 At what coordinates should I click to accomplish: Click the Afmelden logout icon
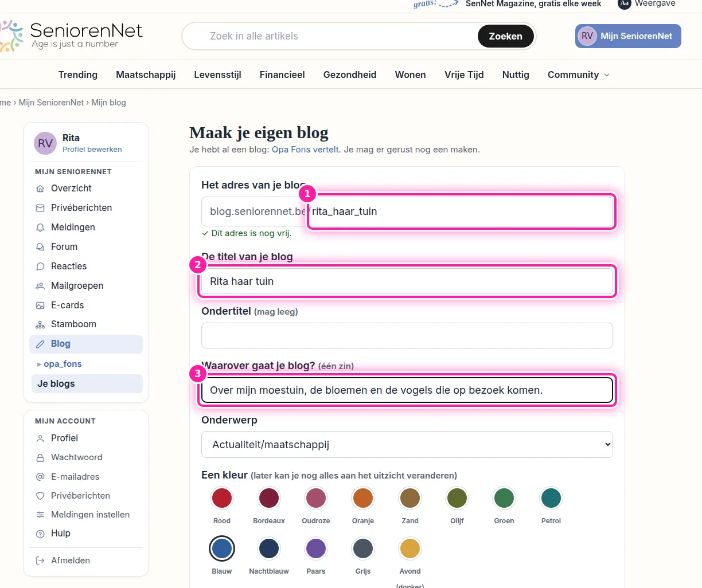40,560
